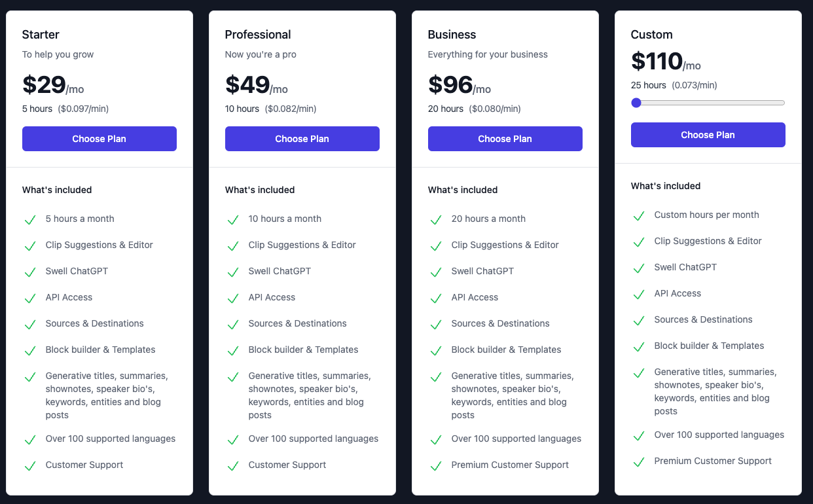
Task: Click checkmark next to Professional's 10 hours a month
Action: [232, 220]
